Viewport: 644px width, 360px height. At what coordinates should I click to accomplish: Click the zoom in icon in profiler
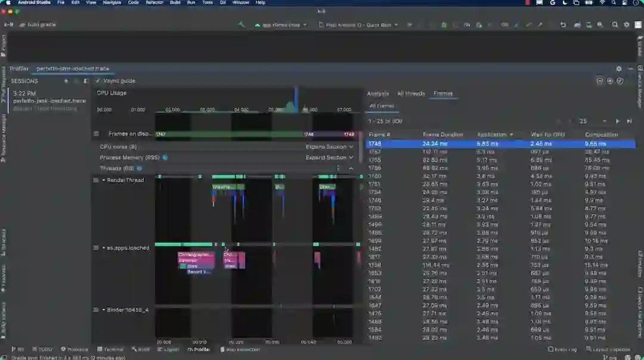(x=610, y=81)
